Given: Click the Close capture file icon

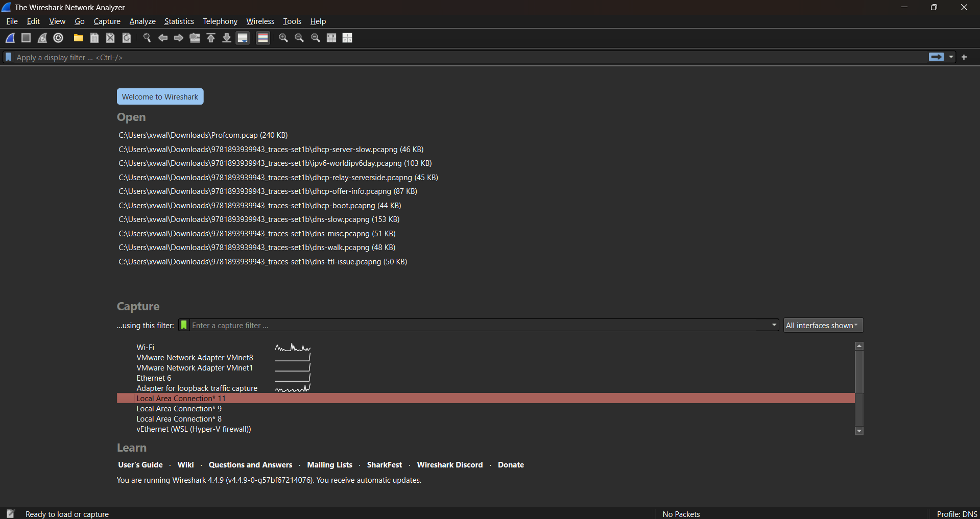Looking at the screenshot, I should [x=110, y=38].
